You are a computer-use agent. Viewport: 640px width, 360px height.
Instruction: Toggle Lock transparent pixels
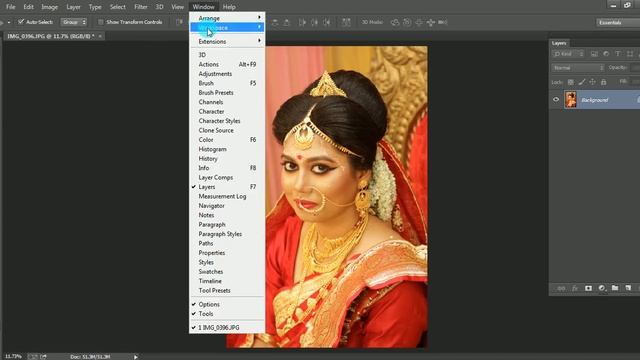coord(571,82)
